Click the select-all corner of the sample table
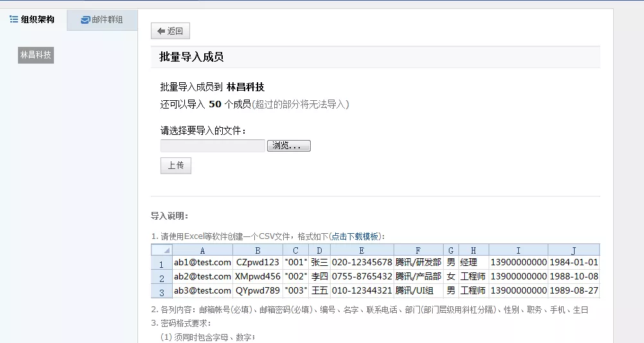 pos(162,250)
